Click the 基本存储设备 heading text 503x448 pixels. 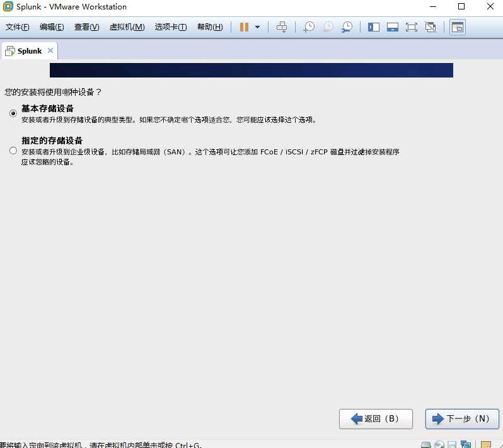(47, 108)
